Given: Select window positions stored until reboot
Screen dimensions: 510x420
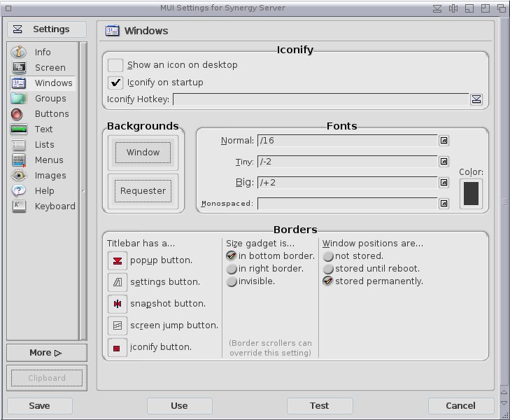Looking at the screenshot, I should (x=328, y=269).
